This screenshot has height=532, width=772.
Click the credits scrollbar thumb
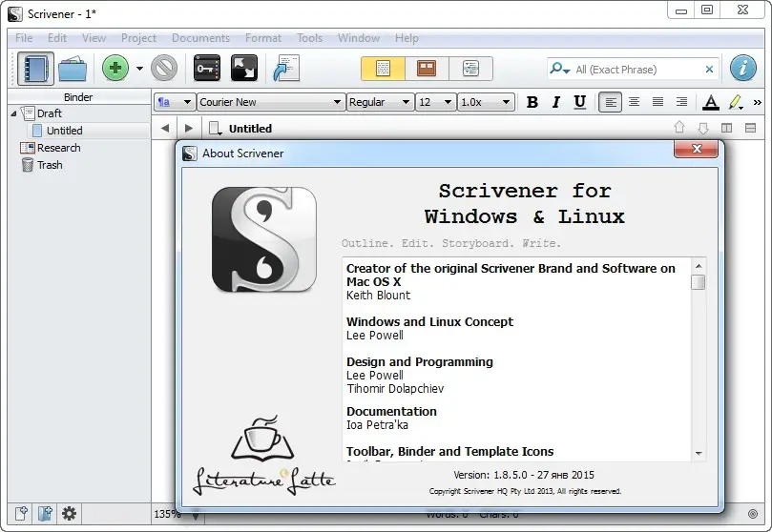tap(699, 282)
